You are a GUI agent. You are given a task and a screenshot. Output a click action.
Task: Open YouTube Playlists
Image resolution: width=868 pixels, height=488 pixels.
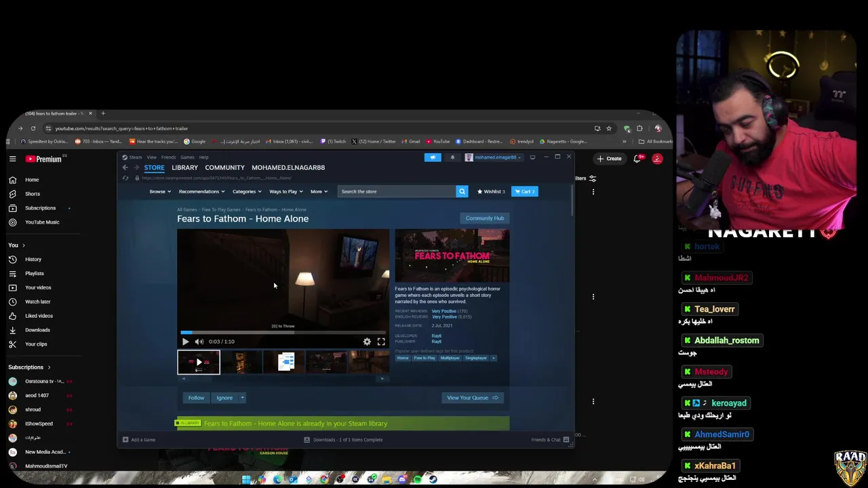coord(34,274)
